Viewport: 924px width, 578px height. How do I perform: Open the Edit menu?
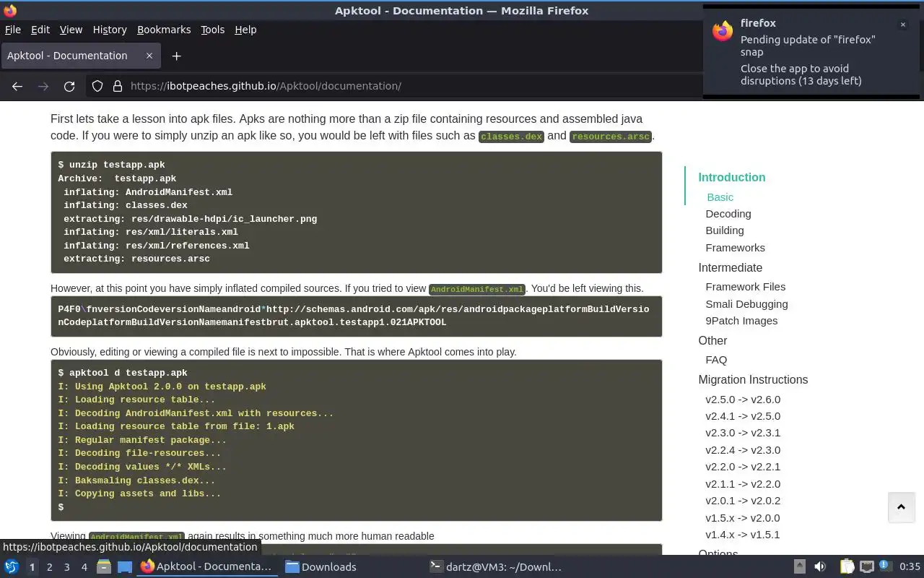tap(40, 30)
